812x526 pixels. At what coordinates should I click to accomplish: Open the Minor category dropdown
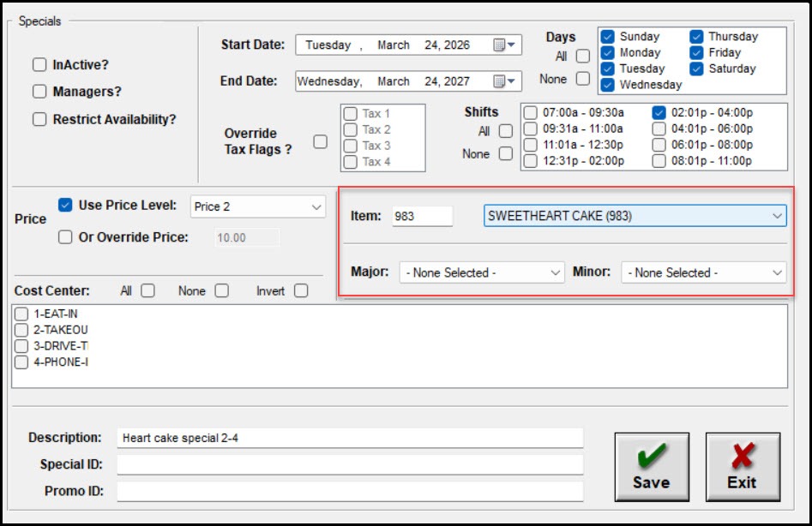[x=777, y=272]
